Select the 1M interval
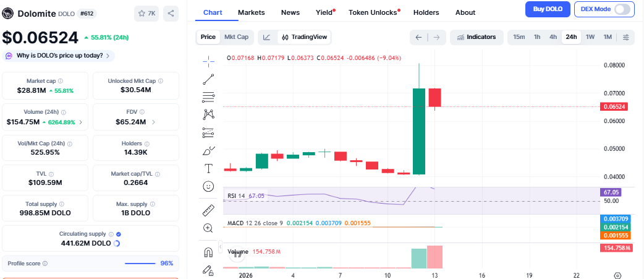Image resolution: width=644 pixels, height=279 pixels. (x=608, y=37)
